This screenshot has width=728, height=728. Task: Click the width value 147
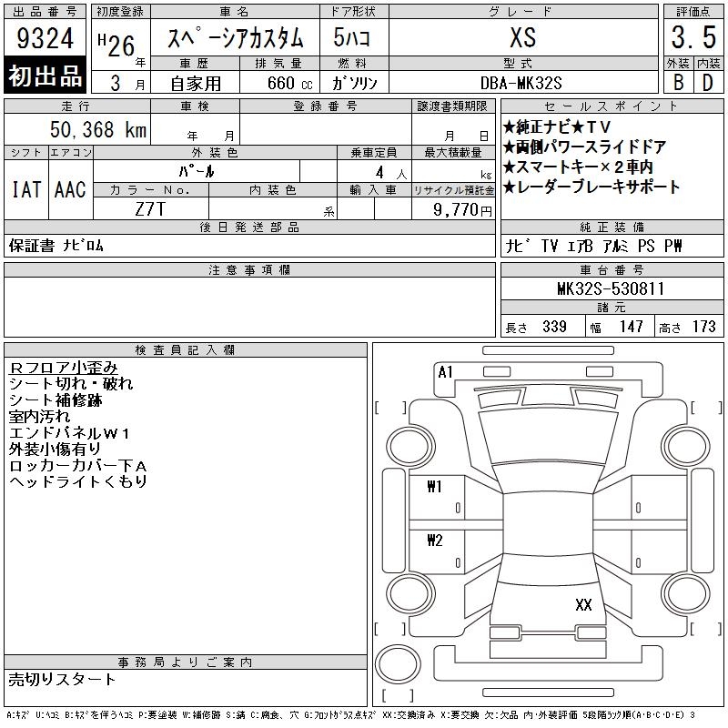(x=632, y=327)
